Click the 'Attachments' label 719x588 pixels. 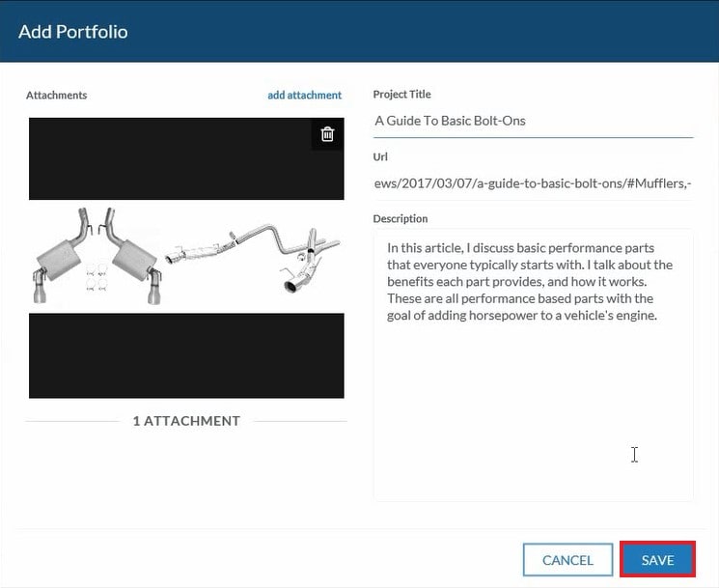(x=56, y=95)
